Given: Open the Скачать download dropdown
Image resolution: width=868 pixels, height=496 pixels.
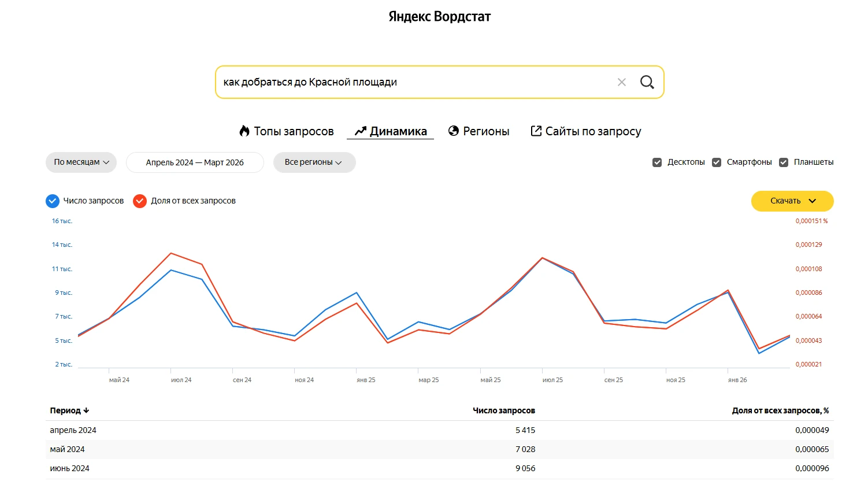Looking at the screenshot, I should point(792,201).
